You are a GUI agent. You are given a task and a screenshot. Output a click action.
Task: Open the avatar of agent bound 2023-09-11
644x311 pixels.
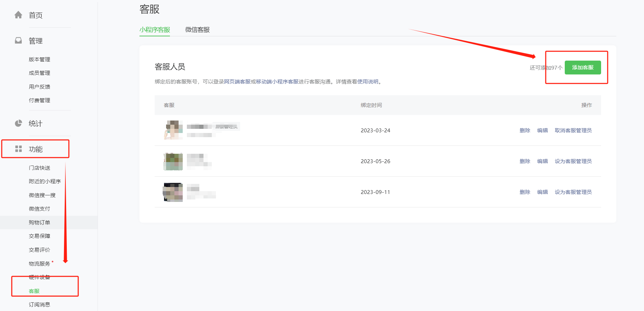tap(173, 192)
